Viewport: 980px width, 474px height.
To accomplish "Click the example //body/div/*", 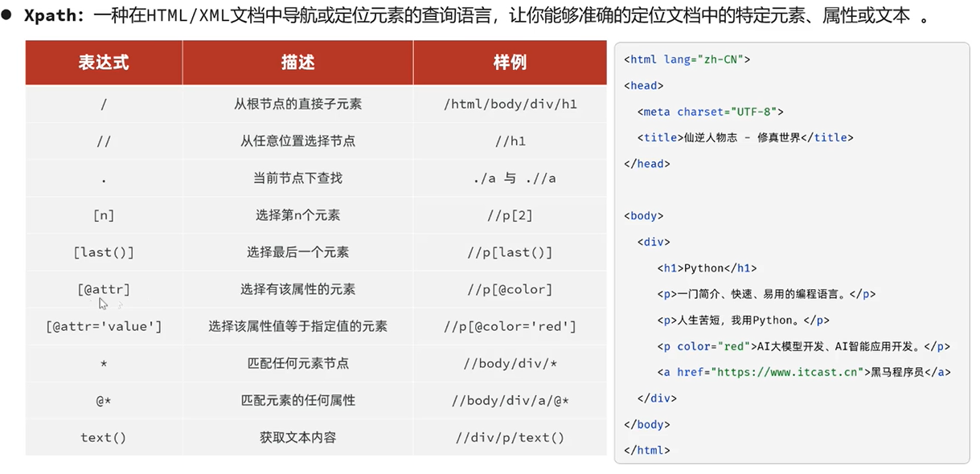I will [x=510, y=363].
